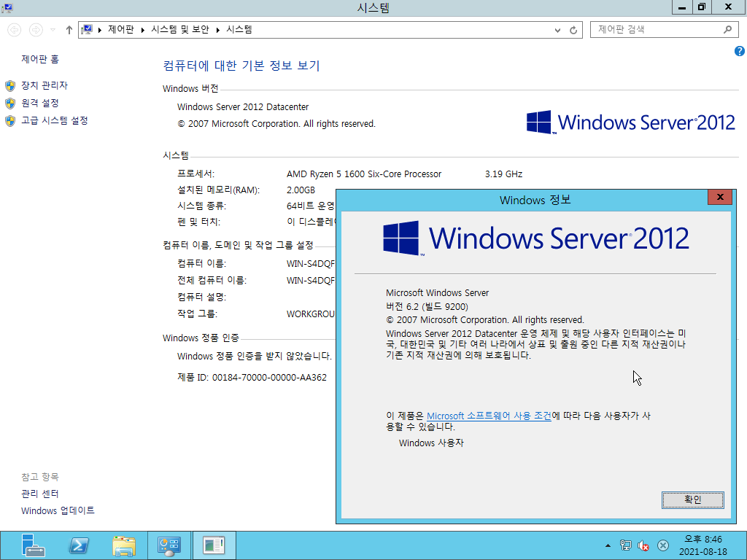Screen dimensions: 747x560
Task: Click the WORKGROUP workgroup value
Action: (x=311, y=314)
